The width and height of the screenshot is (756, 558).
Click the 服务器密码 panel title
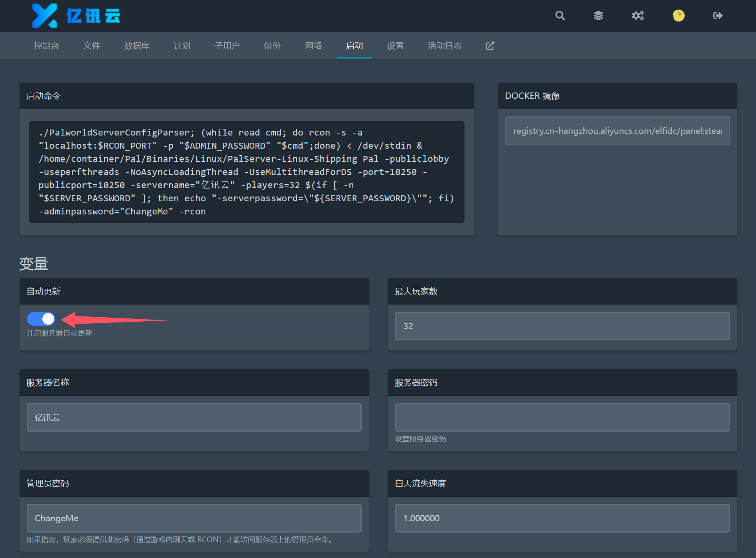416,383
